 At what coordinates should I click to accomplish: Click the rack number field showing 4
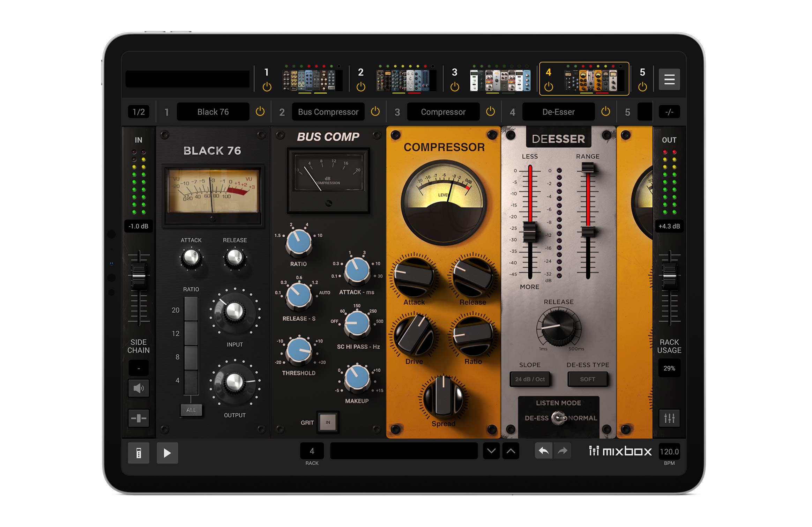tap(312, 451)
